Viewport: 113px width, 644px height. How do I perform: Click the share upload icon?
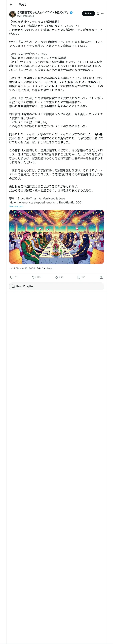click(101, 277)
